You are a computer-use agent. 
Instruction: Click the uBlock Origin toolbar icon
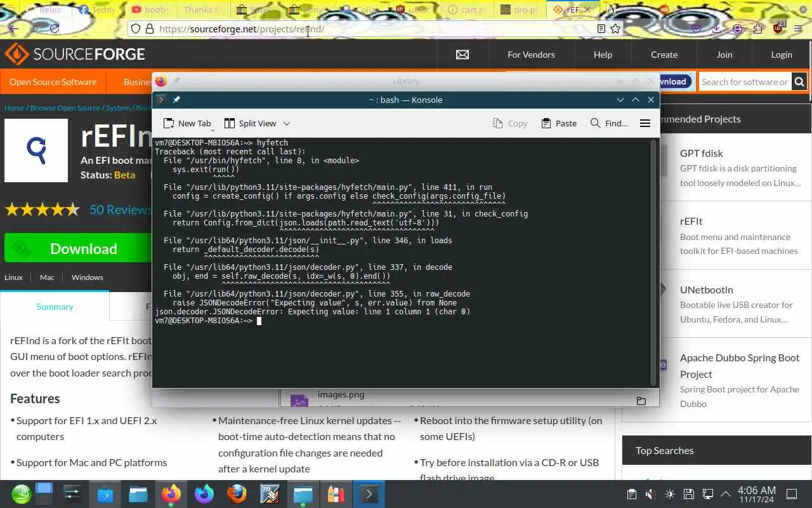click(778, 28)
